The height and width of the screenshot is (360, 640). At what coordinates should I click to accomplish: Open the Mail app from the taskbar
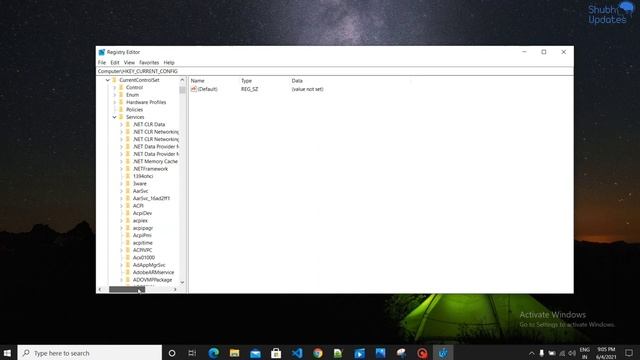[256, 353]
